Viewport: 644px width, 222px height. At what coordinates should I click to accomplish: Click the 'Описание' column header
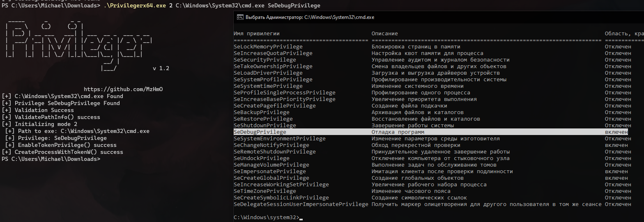[x=385, y=34]
